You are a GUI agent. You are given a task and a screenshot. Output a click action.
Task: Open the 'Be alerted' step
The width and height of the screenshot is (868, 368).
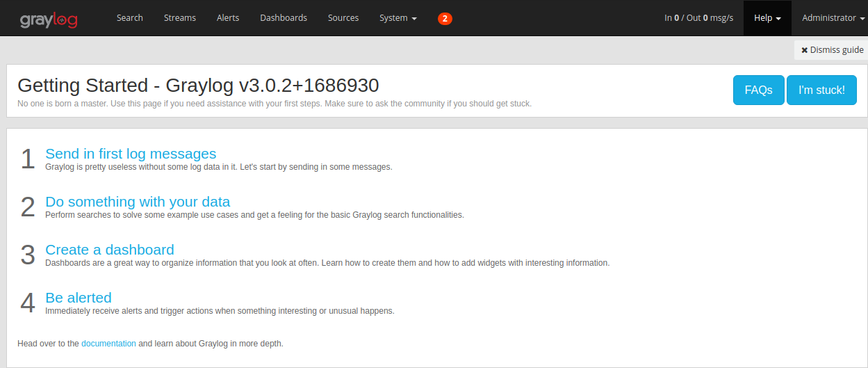[79, 298]
